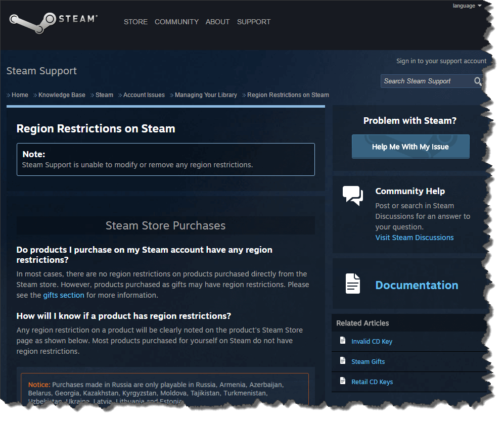Open the SUPPORT menu item
This screenshot has height=421, width=504.
tap(254, 22)
